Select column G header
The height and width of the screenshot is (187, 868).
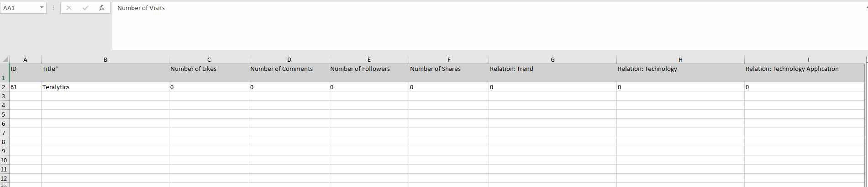click(x=552, y=60)
